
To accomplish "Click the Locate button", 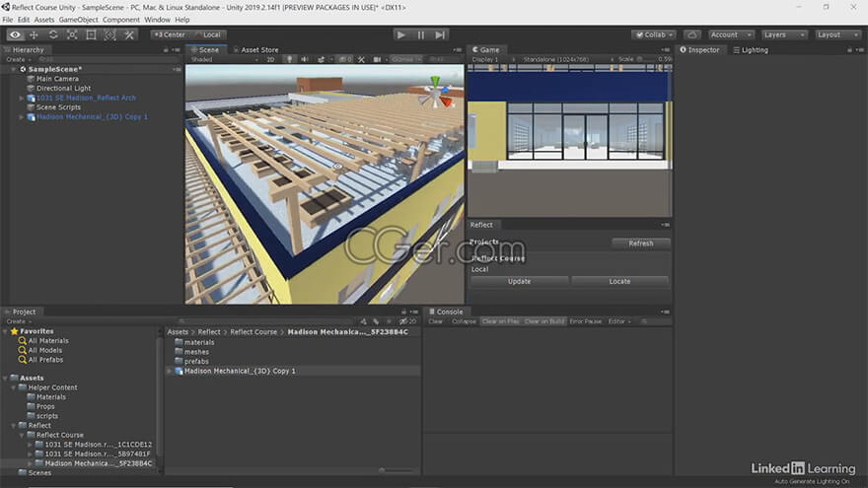I will [619, 282].
